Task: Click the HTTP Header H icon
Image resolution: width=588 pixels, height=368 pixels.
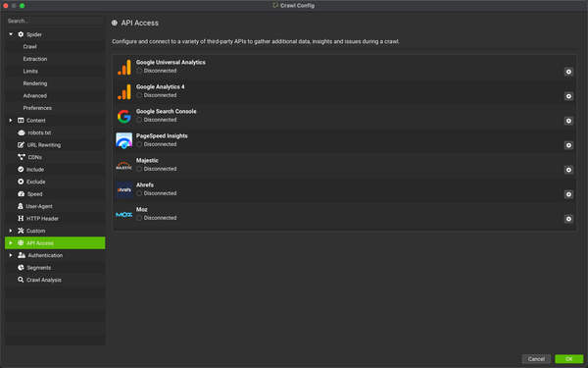Action: (21, 218)
